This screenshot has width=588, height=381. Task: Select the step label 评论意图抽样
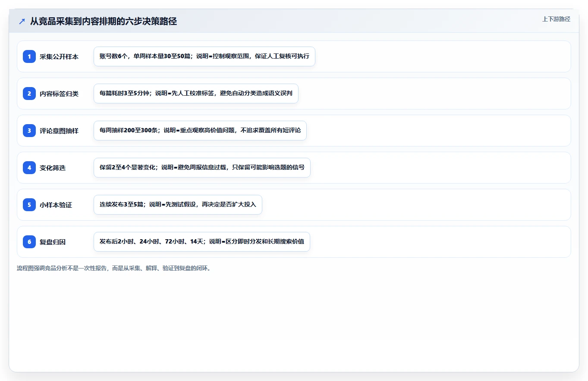click(x=59, y=131)
